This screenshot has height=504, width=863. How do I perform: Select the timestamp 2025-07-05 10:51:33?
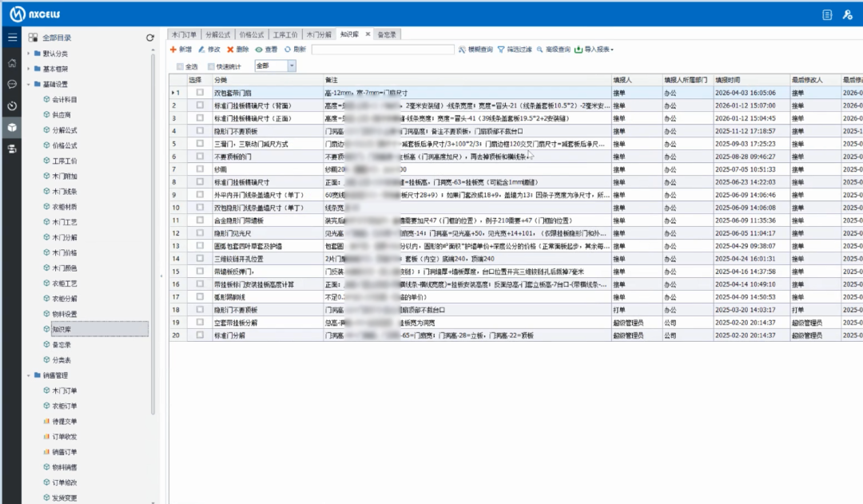click(x=746, y=169)
